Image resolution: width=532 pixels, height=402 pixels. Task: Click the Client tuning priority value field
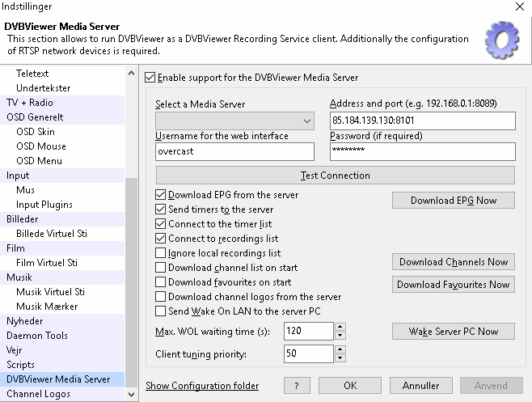pyautogui.click(x=309, y=353)
